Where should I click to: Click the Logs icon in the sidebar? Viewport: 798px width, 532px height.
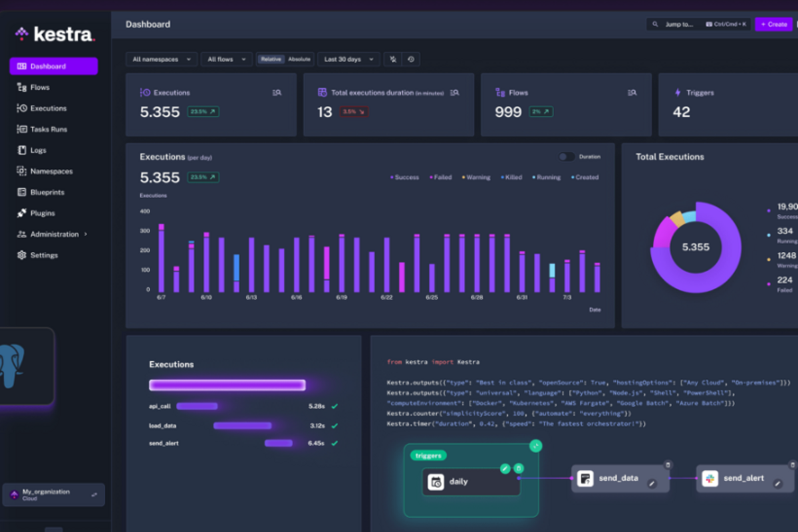(x=22, y=150)
